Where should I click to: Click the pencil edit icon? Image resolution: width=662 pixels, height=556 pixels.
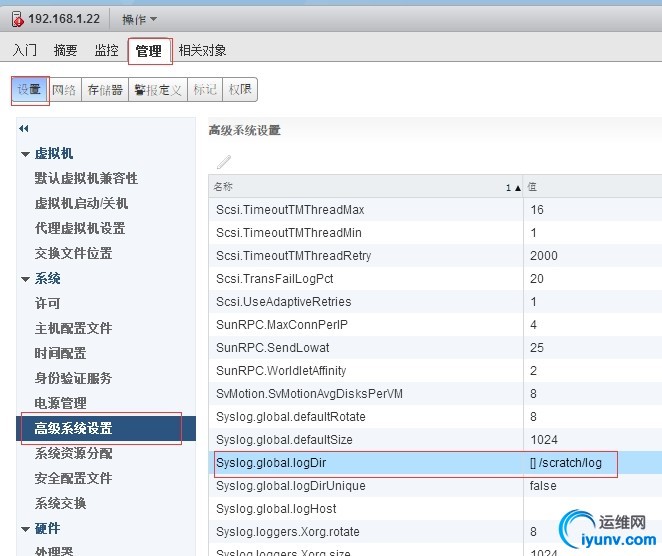[x=224, y=162]
